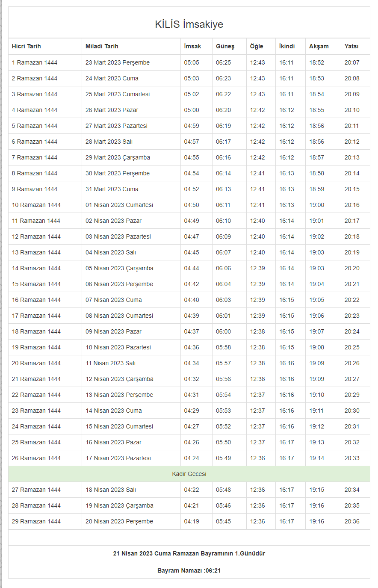378x588 pixels.
Task: Click the Ramazan Bayramının 1.Günüdür notice
Action: pos(189,553)
